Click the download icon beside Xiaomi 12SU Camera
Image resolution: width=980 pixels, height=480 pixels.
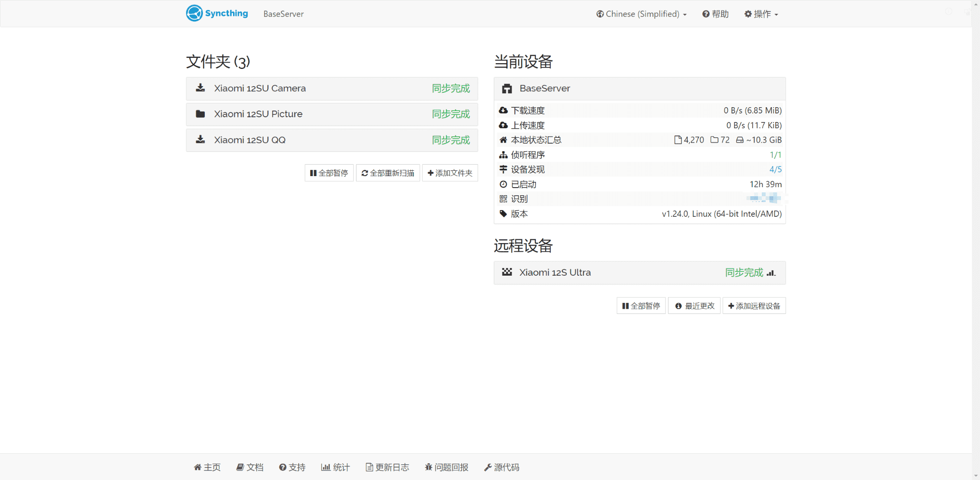coord(200,88)
